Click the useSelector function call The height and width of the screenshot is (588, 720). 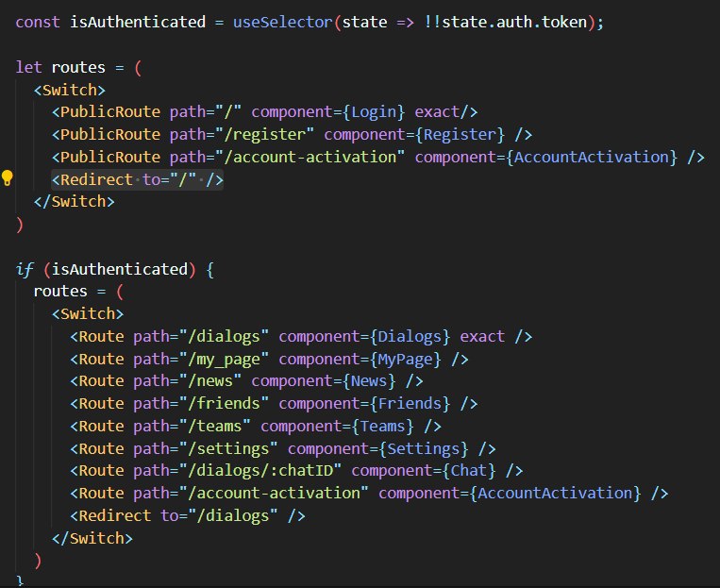tap(282, 22)
